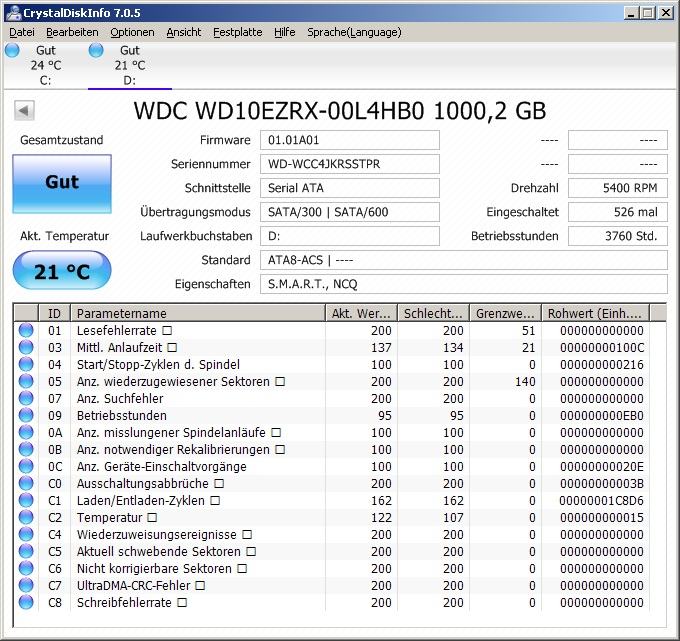Click the Firmware field 01.01A01

[350, 140]
